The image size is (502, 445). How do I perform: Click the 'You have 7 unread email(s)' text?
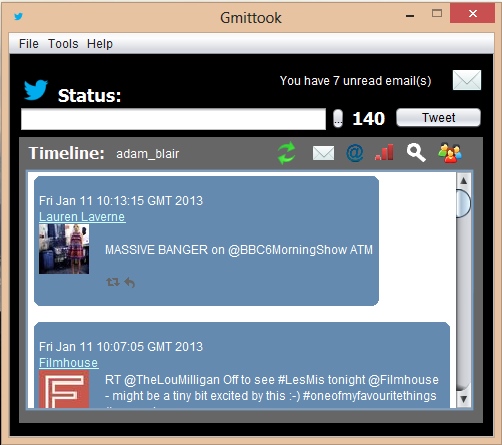point(355,81)
